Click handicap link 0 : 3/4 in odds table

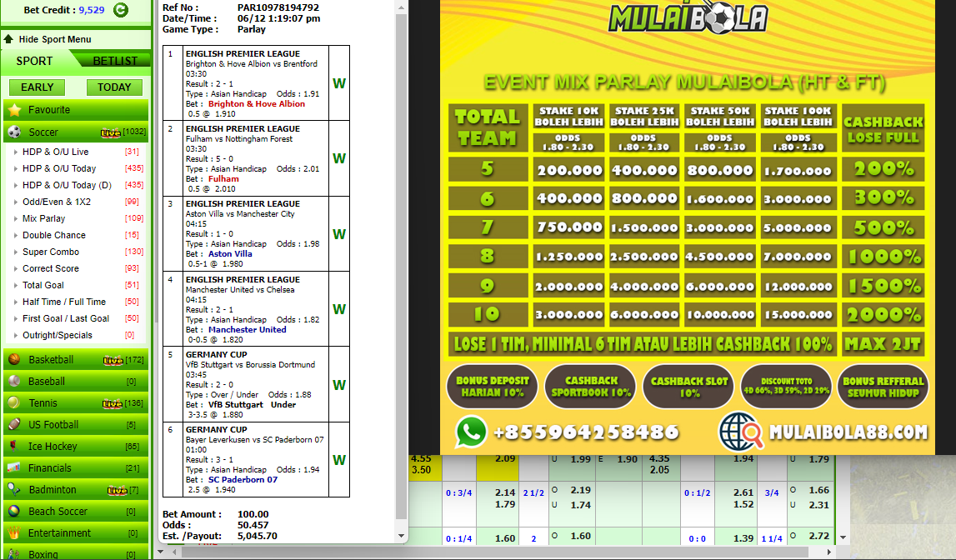point(458,493)
